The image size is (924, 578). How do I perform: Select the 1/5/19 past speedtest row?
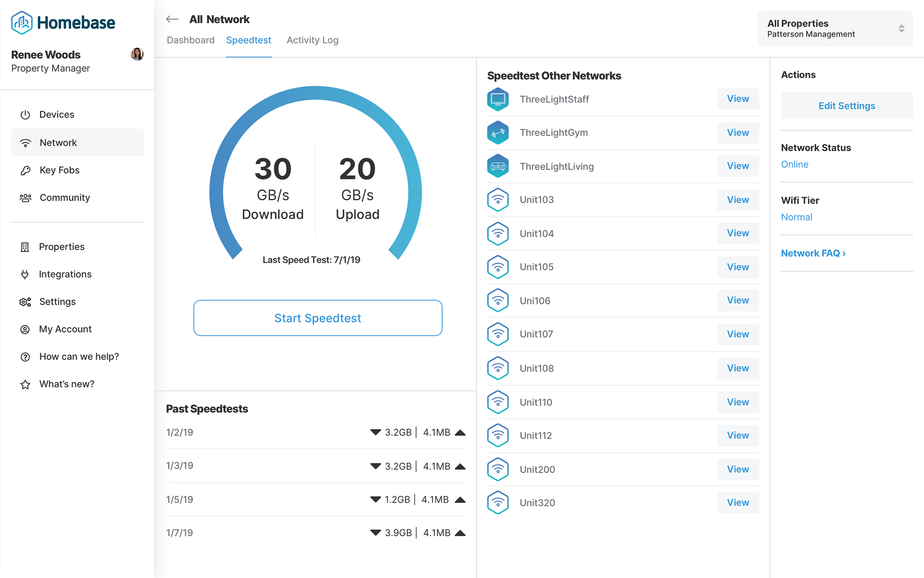[x=316, y=499]
